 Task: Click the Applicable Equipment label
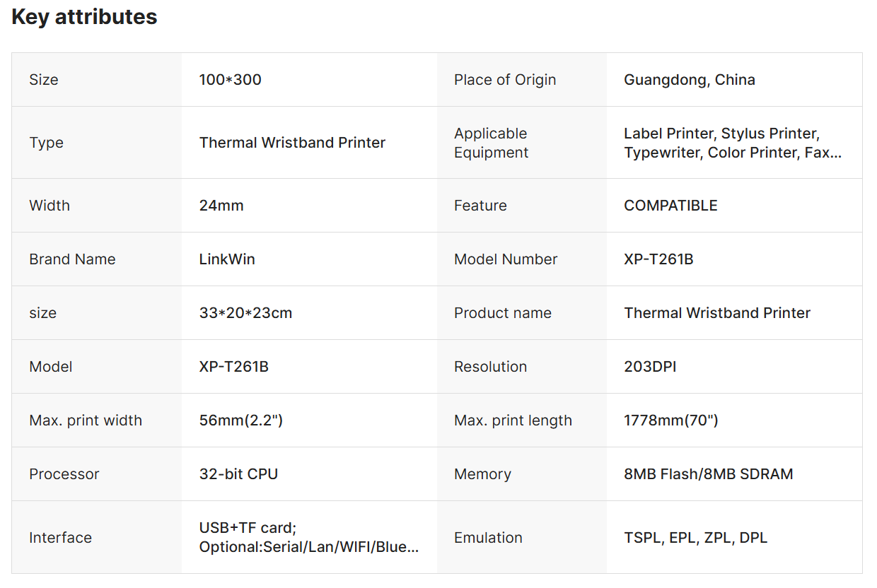(x=491, y=143)
